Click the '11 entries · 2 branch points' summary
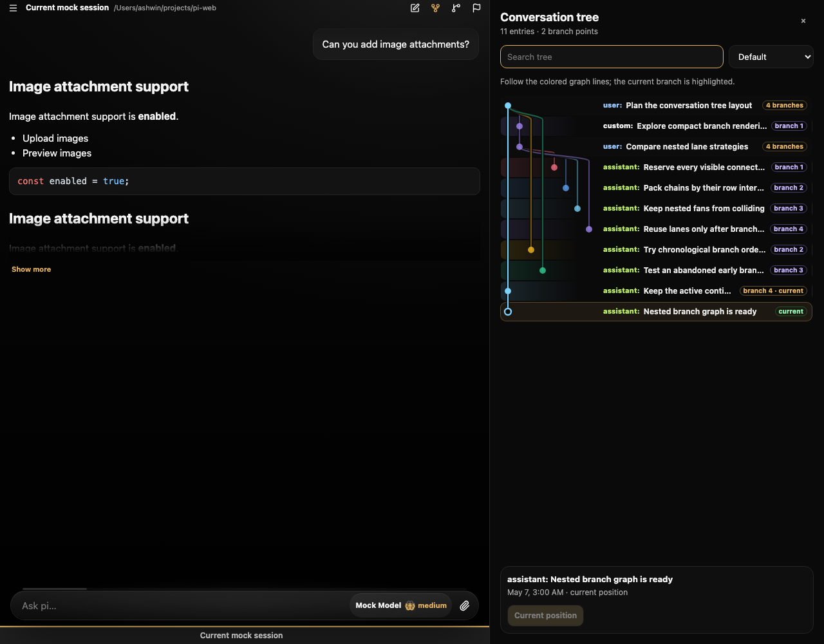Image resolution: width=824 pixels, height=644 pixels. (x=549, y=32)
